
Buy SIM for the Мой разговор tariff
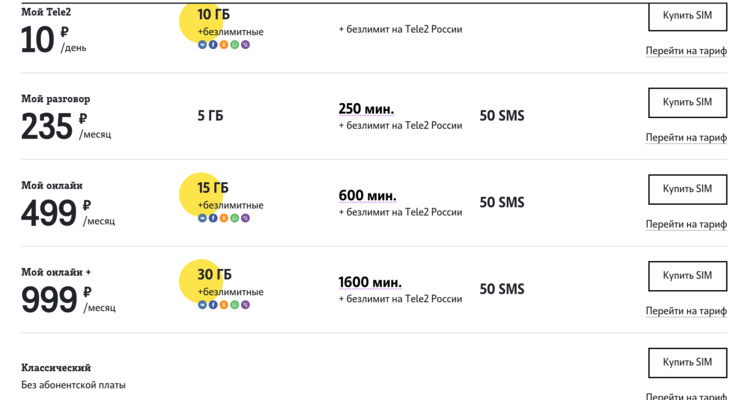pos(688,102)
